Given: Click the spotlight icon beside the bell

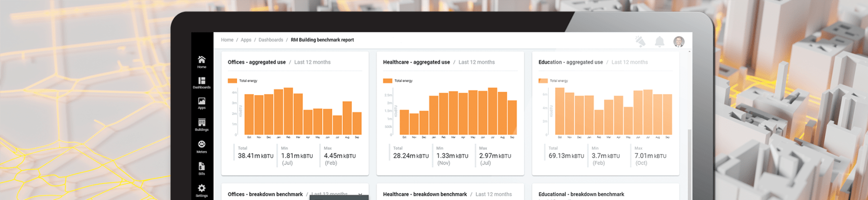Looking at the screenshot, I should pyautogui.click(x=640, y=42).
